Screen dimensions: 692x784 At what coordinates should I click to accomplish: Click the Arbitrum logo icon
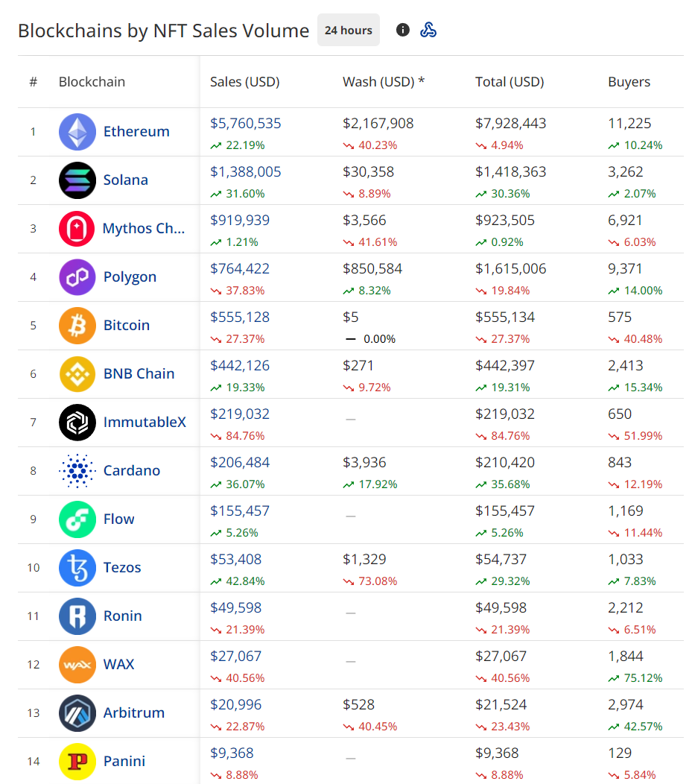77,713
